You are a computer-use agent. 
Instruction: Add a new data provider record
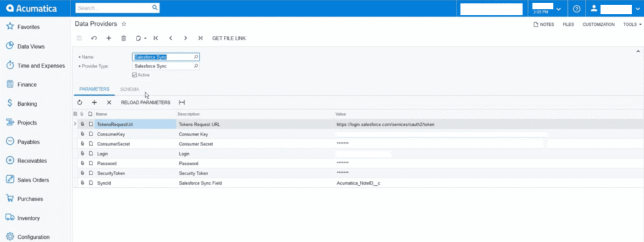coord(108,38)
